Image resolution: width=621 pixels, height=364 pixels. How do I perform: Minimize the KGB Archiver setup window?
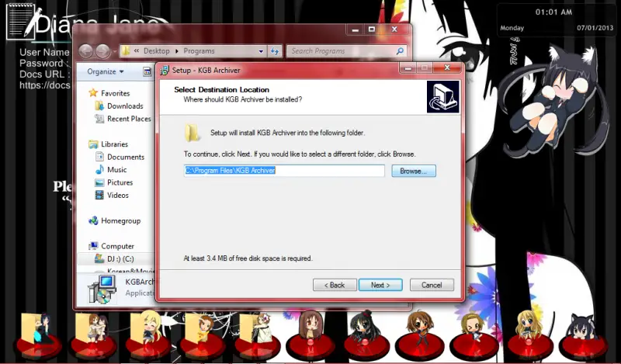point(408,68)
